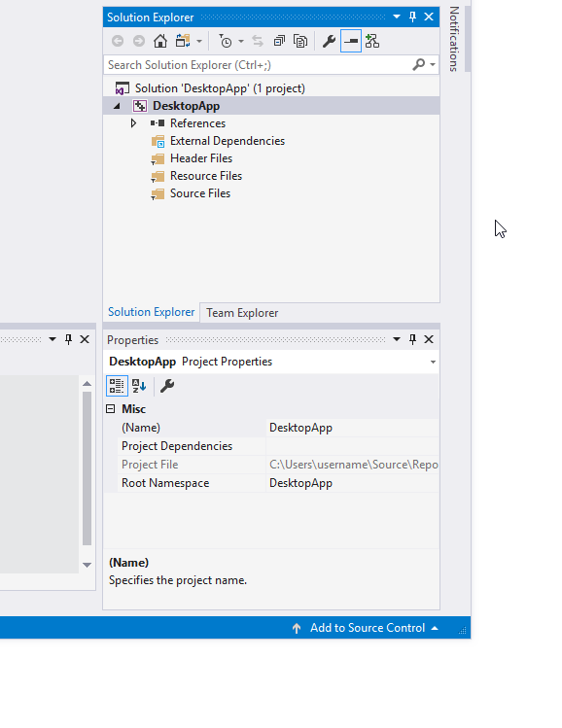Switch to the Solution Explorer tab
This screenshot has width=562, height=728.
(x=151, y=312)
